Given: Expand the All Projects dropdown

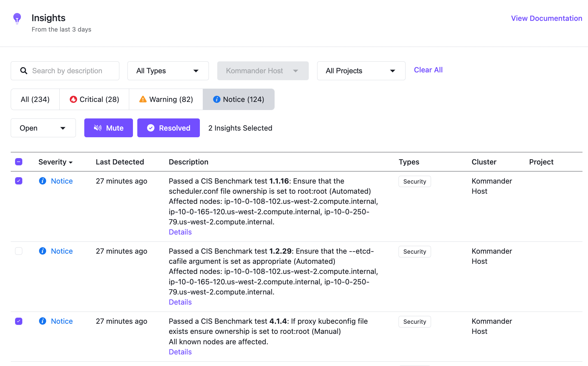Looking at the screenshot, I should coord(361,71).
